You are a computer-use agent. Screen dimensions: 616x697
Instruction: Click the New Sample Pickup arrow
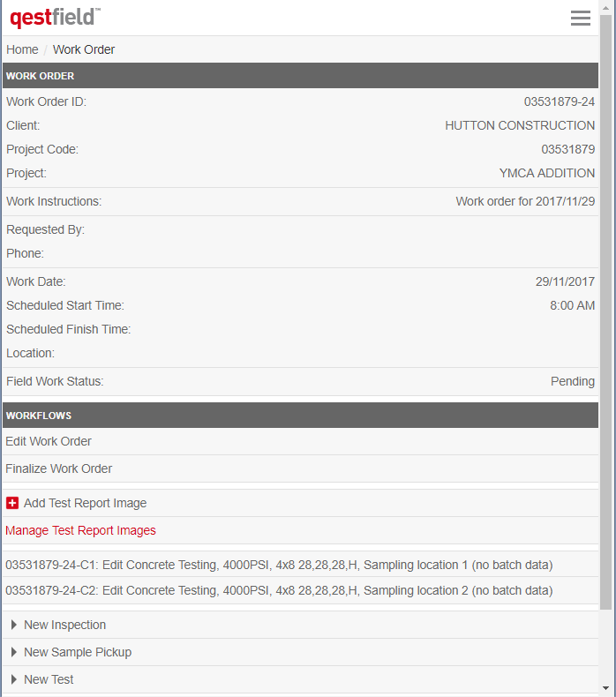[x=14, y=652]
